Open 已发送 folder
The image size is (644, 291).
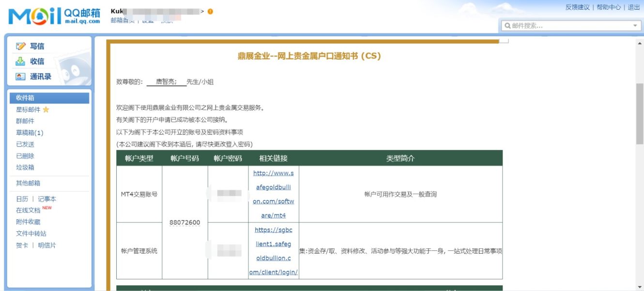point(25,145)
